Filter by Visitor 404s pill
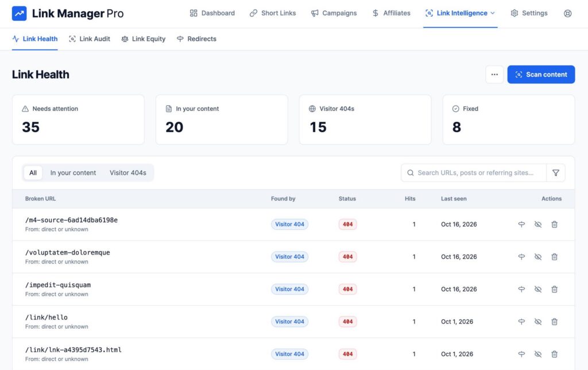The image size is (588, 370). click(x=128, y=172)
